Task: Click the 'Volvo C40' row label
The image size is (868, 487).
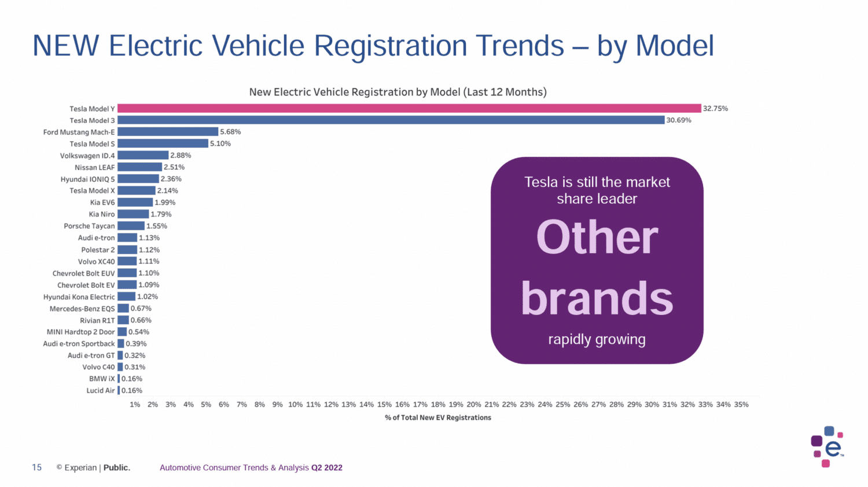Action: tap(98, 367)
